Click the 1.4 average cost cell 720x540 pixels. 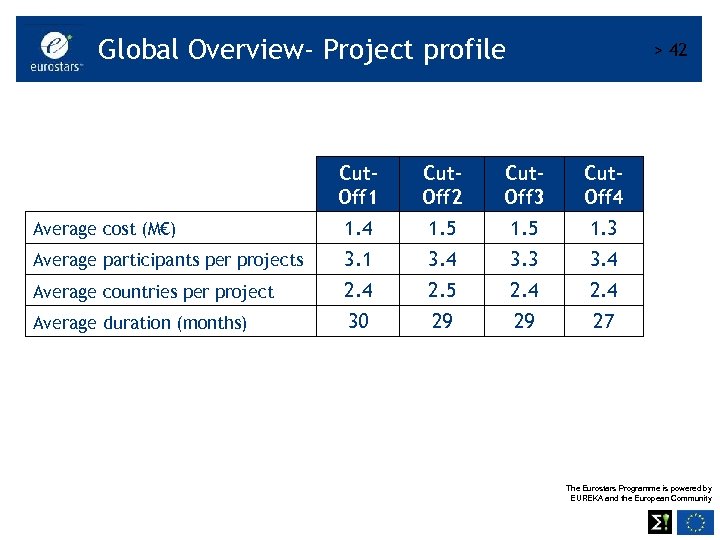click(358, 228)
